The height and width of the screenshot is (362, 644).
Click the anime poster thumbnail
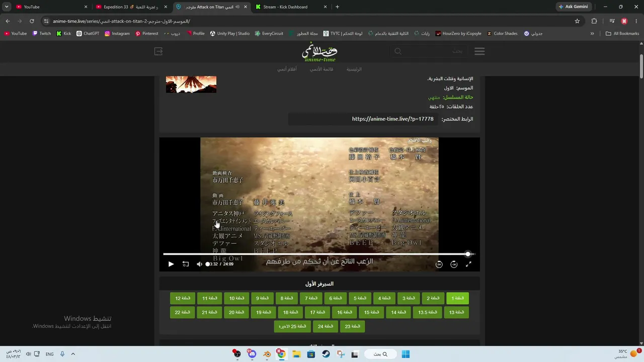click(191, 84)
